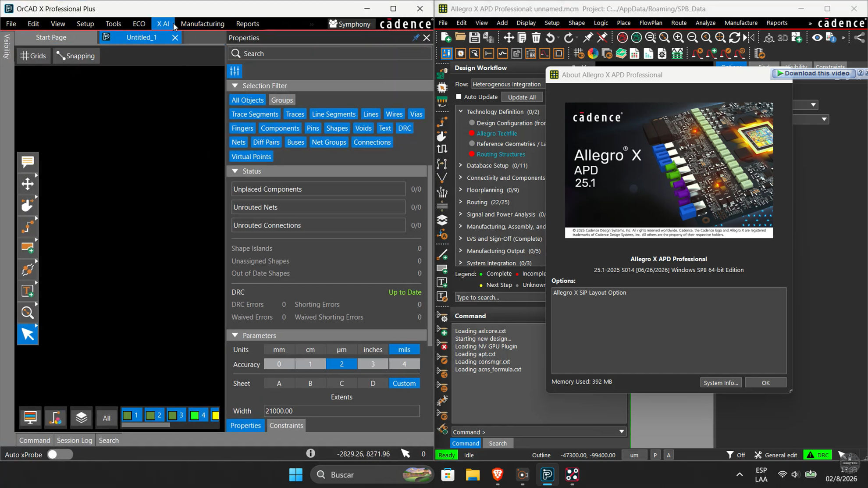Viewport: 868px width, 488px height.
Task: Collapse the Parameters section
Action: [x=235, y=335]
